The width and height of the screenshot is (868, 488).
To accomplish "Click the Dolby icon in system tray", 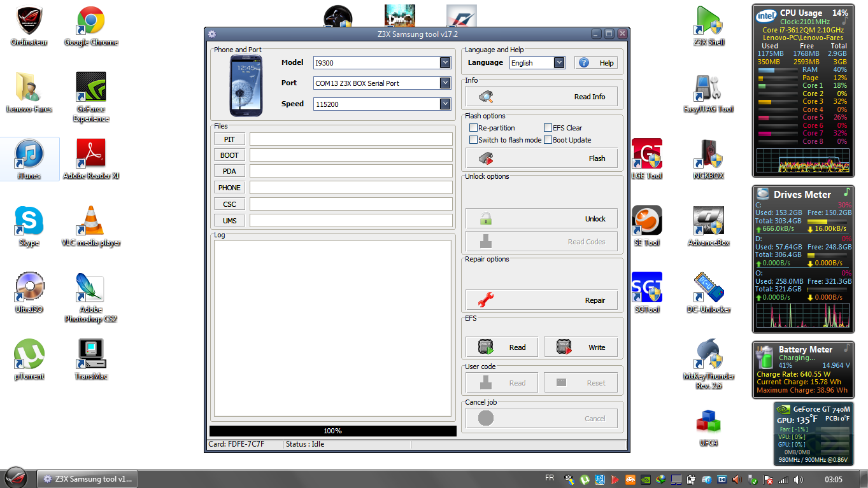I will [722, 479].
